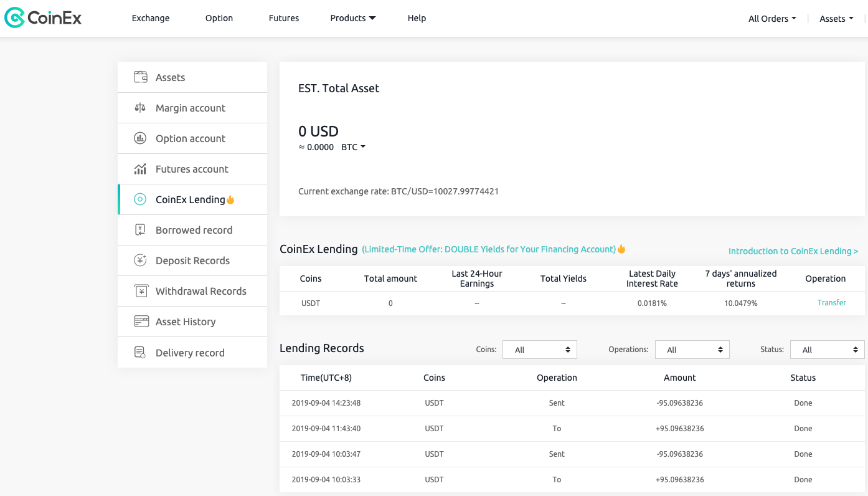Click the Last 24-Hour Earnings column header

coord(477,279)
